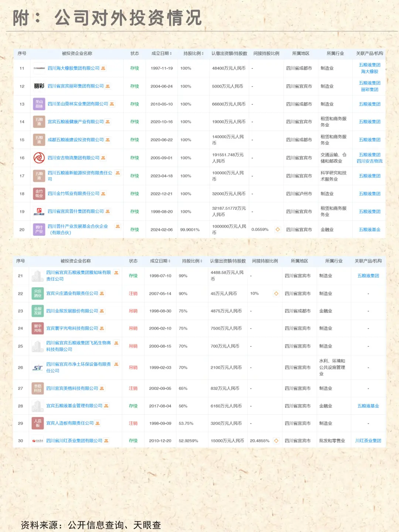Click 五粮液基金 link in row 20

click(369, 229)
